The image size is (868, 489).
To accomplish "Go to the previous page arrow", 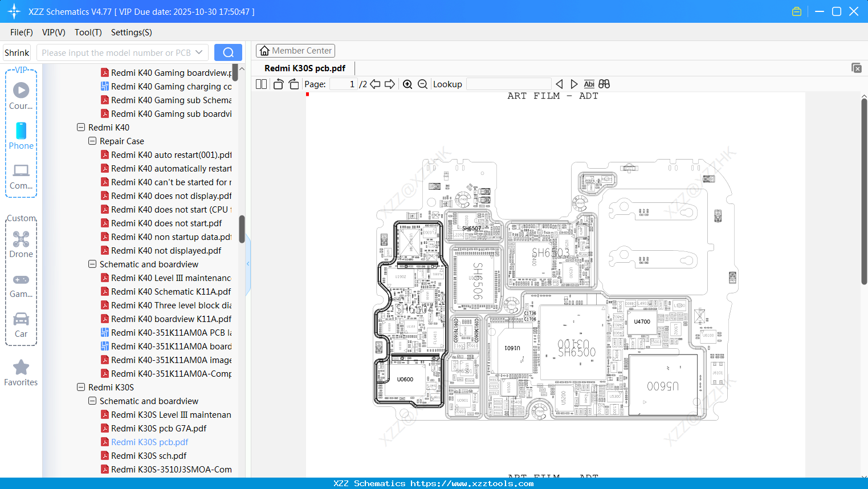I will tap(375, 84).
